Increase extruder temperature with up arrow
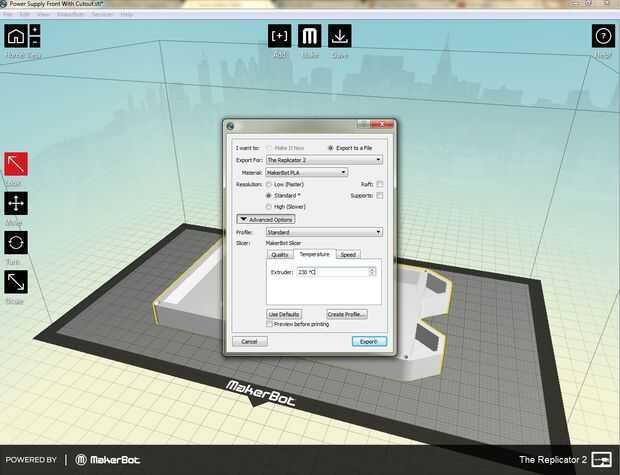 (372, 270)
